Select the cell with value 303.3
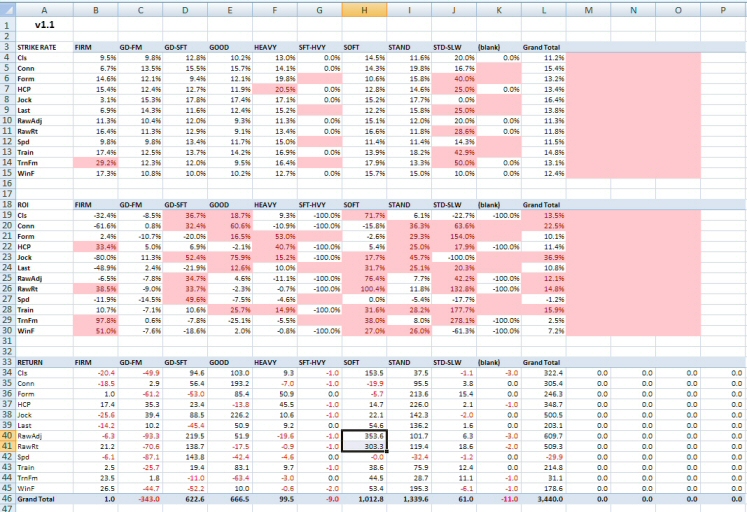This screenshot has height=512, width=747. tap(364, 445)
